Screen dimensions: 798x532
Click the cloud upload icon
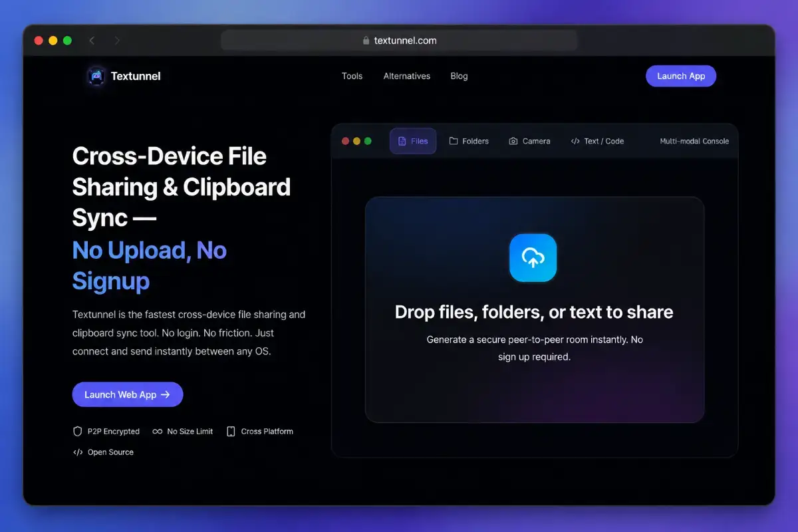click(x=533, y=258)
